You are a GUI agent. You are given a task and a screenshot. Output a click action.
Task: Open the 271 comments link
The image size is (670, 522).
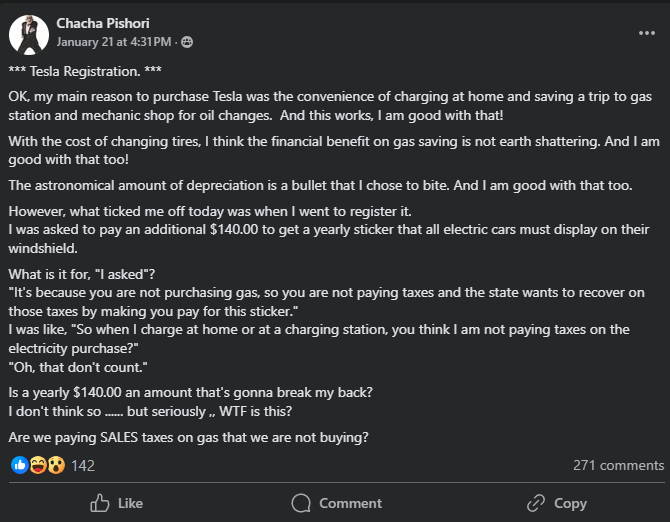tap(618, 465)
